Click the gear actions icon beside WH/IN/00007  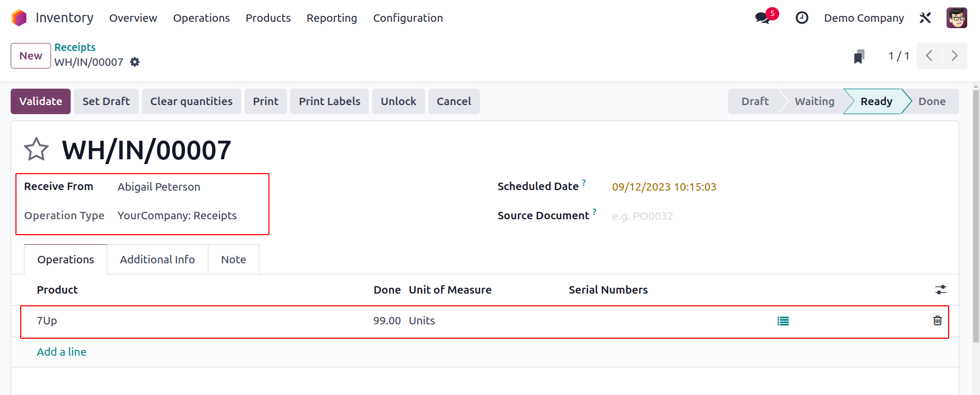click(135, 62)
